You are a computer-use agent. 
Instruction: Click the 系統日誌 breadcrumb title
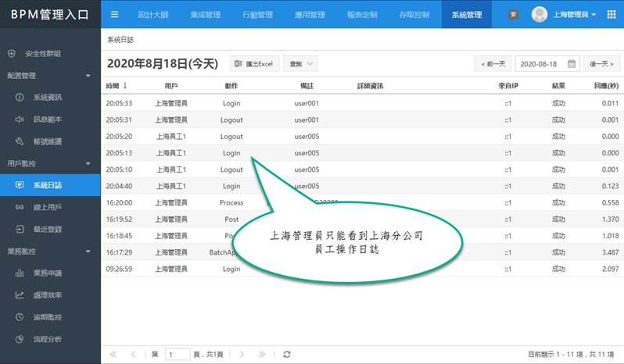[x=120, y=40]
